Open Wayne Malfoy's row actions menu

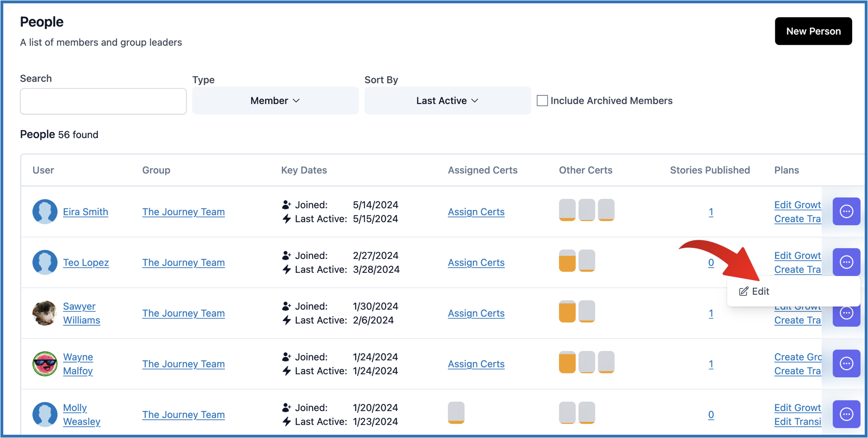coord(846,364)
